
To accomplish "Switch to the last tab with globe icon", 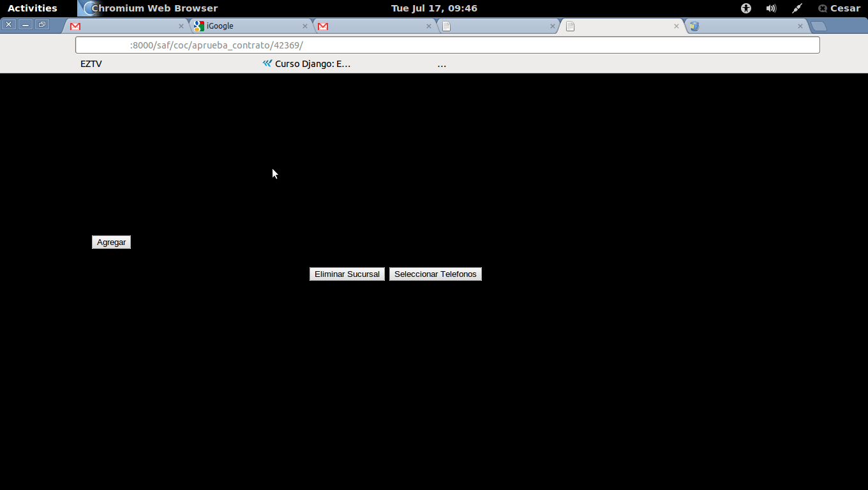I will click(746, 26).
